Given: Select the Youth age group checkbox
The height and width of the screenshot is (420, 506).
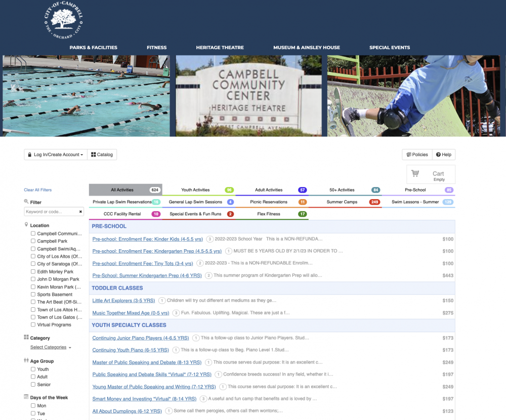Looking at the screenshot, I should pyautogui.click(x=33, y=369).
